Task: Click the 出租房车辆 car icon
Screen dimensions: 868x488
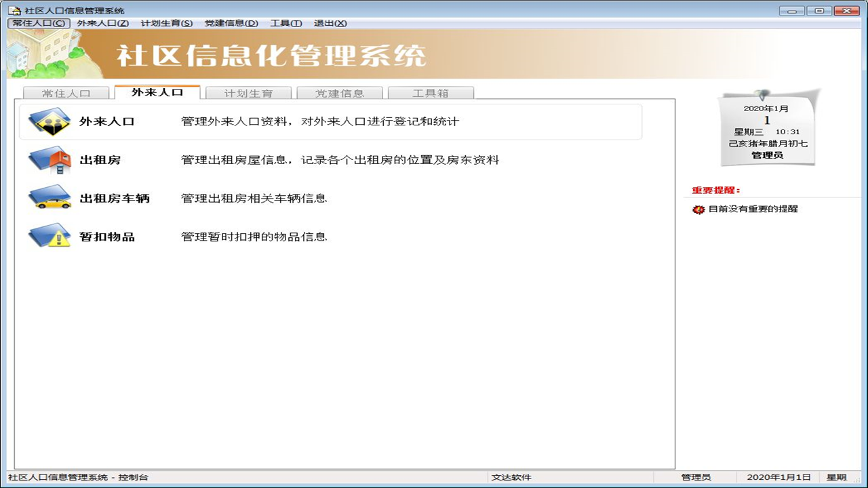Action: (49, 199)
